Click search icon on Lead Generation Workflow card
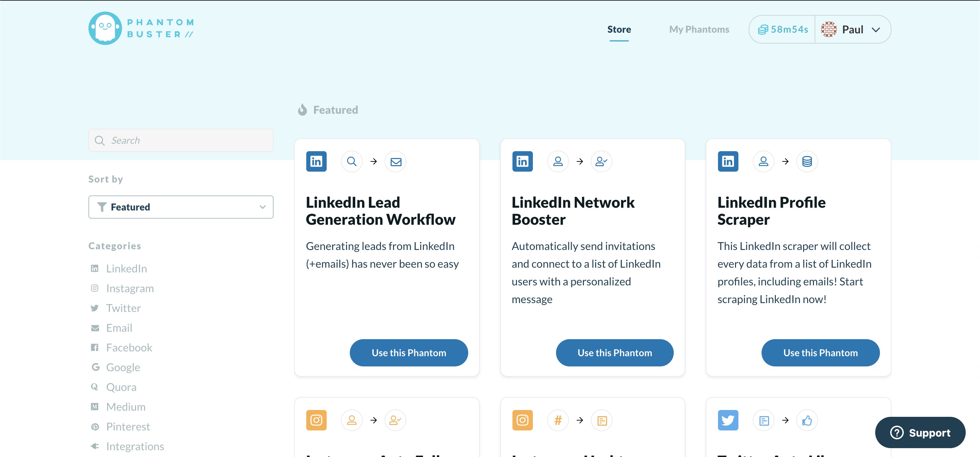 coord(352,161)
